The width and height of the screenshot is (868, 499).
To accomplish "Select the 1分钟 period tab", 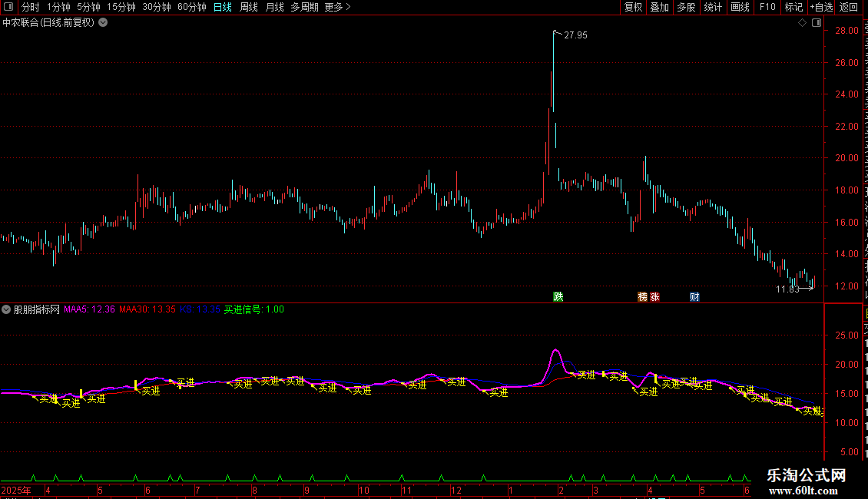I will (58, 7).
